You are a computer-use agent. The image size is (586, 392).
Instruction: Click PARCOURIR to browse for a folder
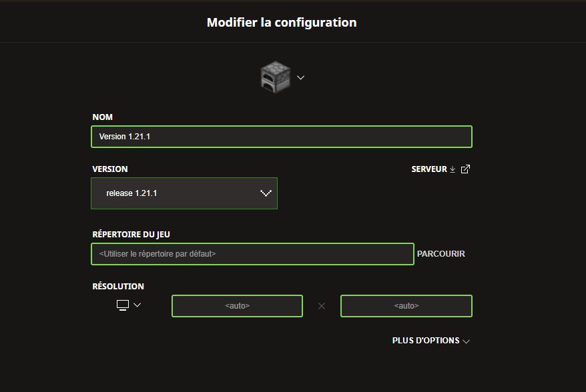click(441, 254)
